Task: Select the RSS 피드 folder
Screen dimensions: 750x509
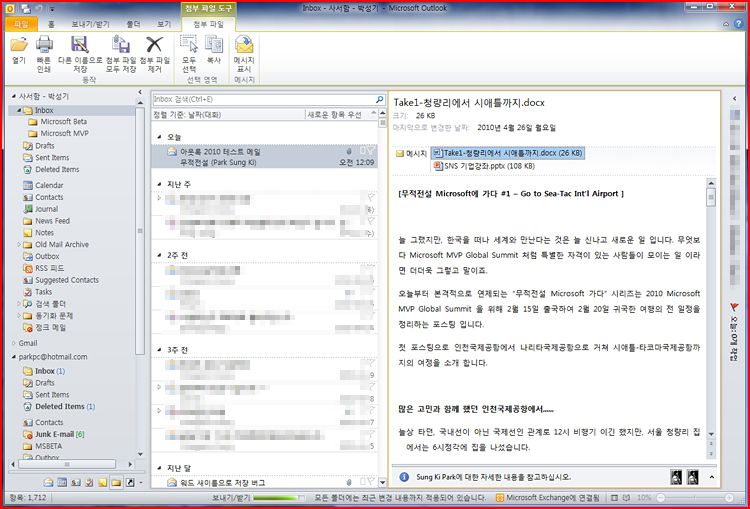Action: coord(49,268)
